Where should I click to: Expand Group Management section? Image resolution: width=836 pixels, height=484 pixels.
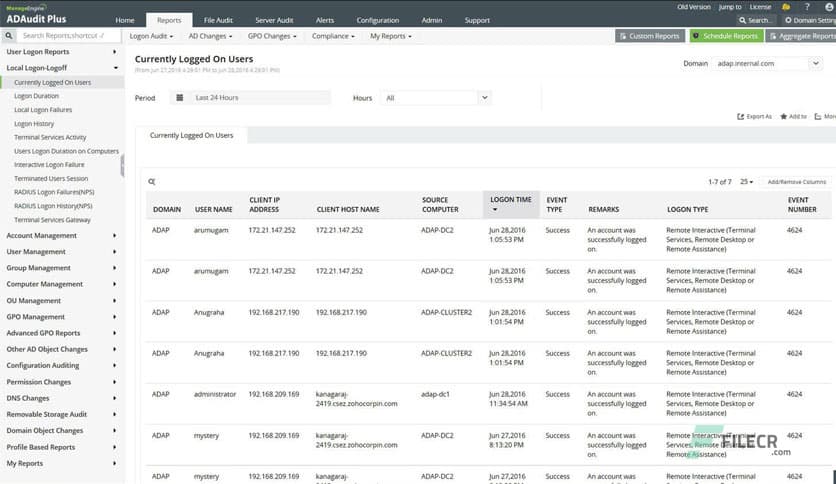[x=62, y=268]
